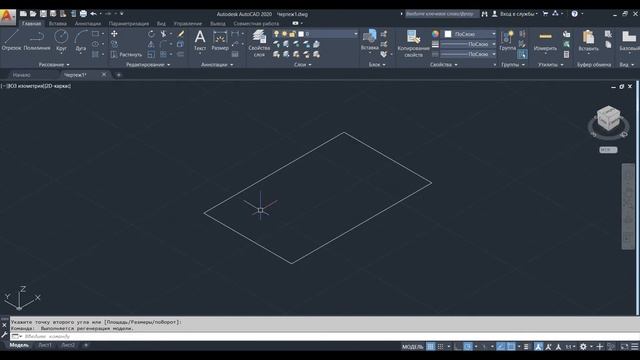
Task: Toggle the grid display in status bar
Action: 431,347
